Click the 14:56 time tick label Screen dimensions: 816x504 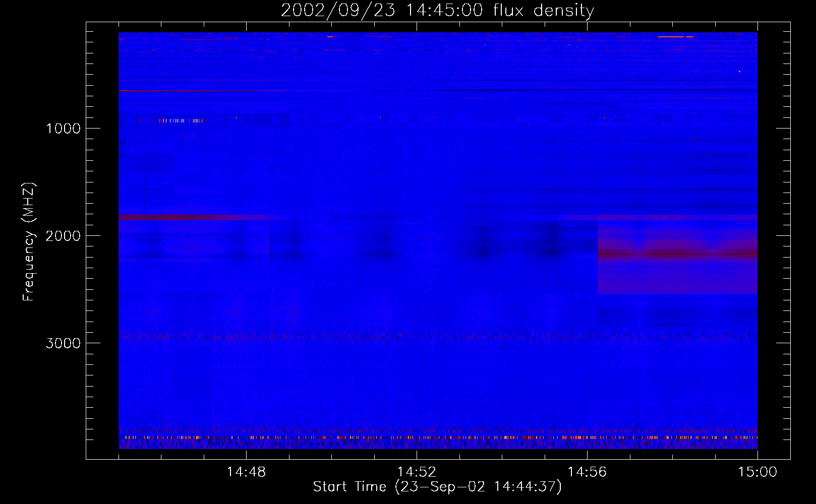tap(587, 472)
